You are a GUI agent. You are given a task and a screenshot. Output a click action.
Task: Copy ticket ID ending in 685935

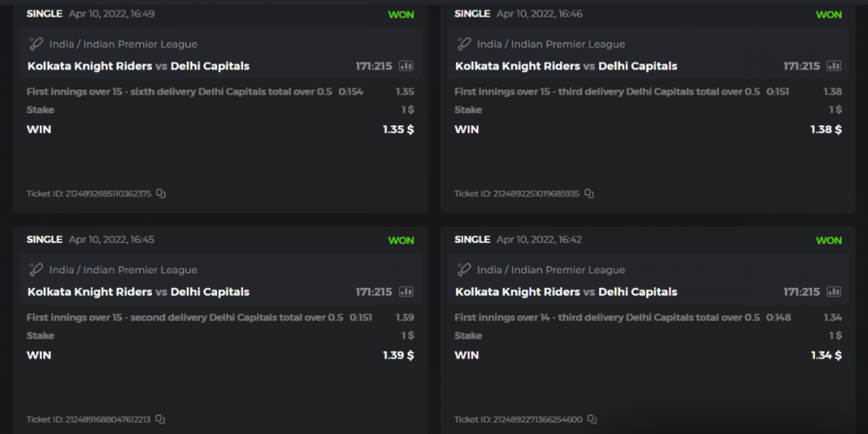click(589, 194)
